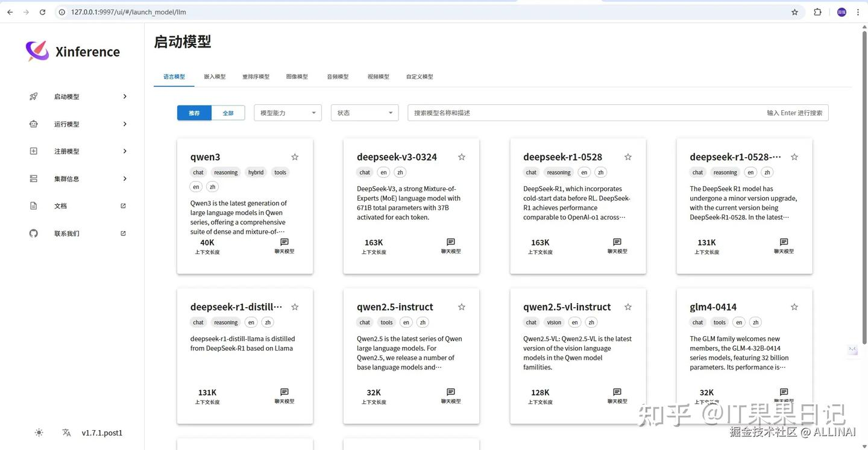Click the browser address bar URL
This screenshot has height=450, width=868.
pos(128,12)
